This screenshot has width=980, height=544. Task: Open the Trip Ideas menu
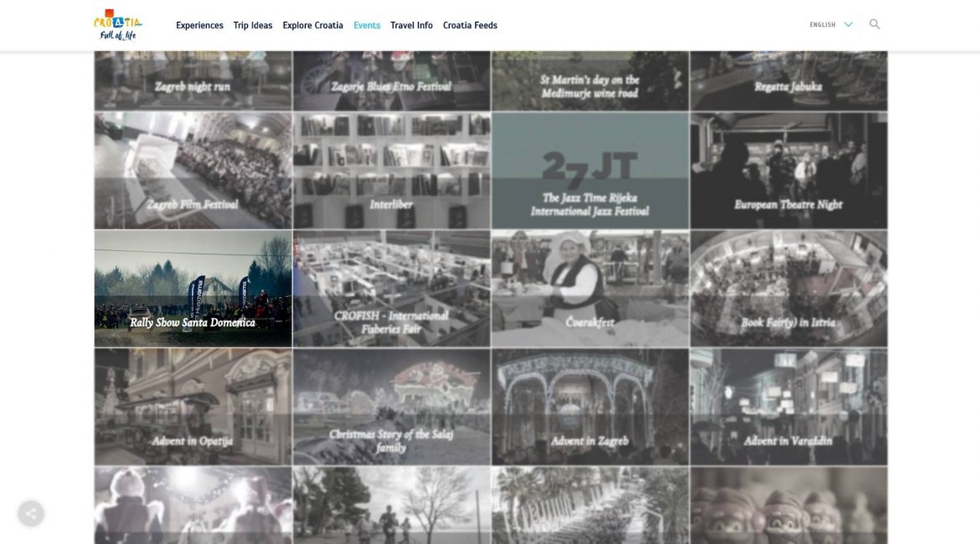pos(253,25)
